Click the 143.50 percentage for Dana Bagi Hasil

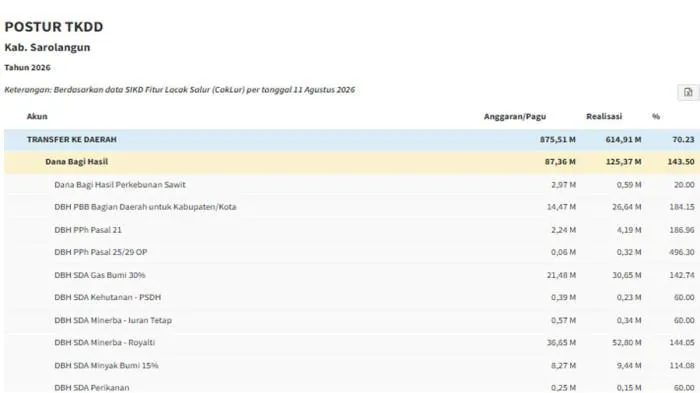coord(681,162)
